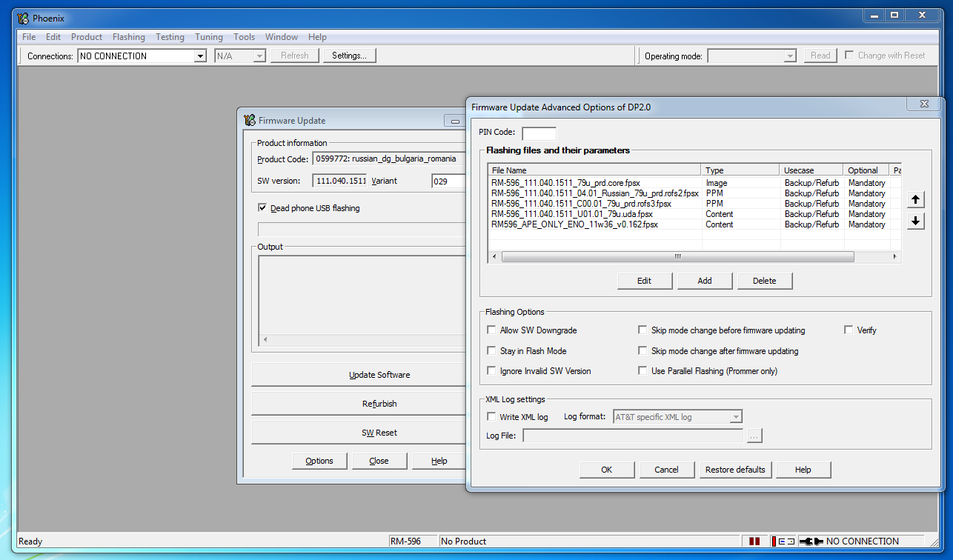This screenshot has width=953, height=560.
Task: Open the File menu
Action: pyautogui.click(x=29, y=37)
